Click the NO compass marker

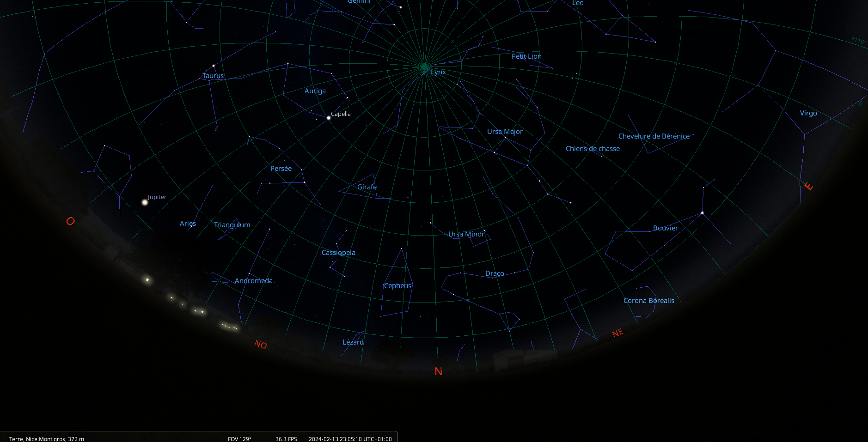(261, 345)
